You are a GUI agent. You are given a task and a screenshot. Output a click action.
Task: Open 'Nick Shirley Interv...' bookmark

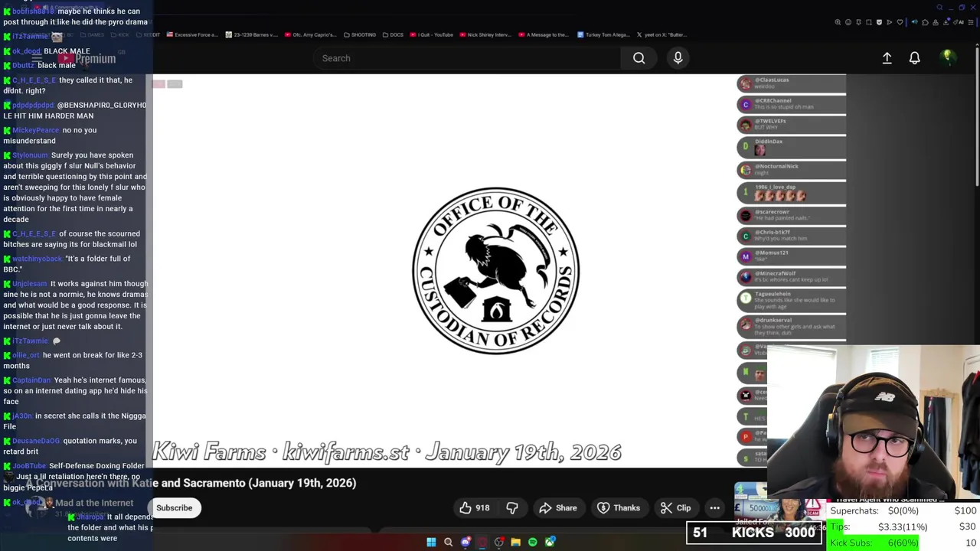485,34
